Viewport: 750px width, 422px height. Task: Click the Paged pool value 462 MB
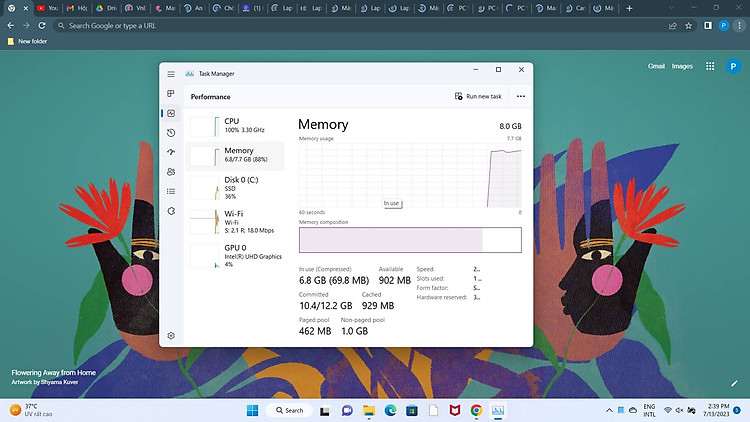tap(315, 331)
